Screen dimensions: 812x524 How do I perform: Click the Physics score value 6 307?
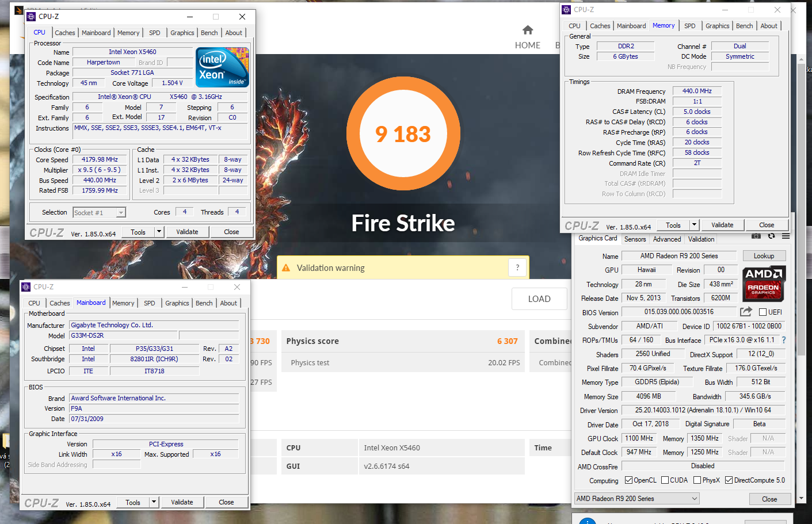pos(507,341)
